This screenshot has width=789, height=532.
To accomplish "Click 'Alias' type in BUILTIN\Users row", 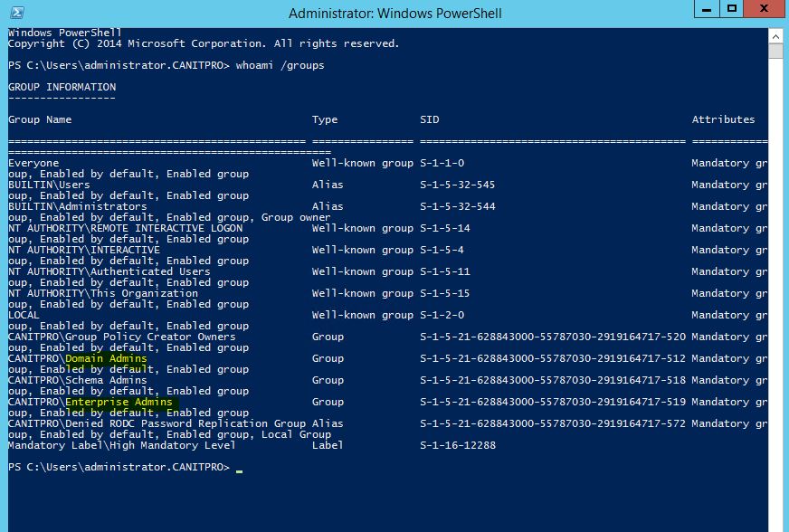I will (x=328, y=185).
